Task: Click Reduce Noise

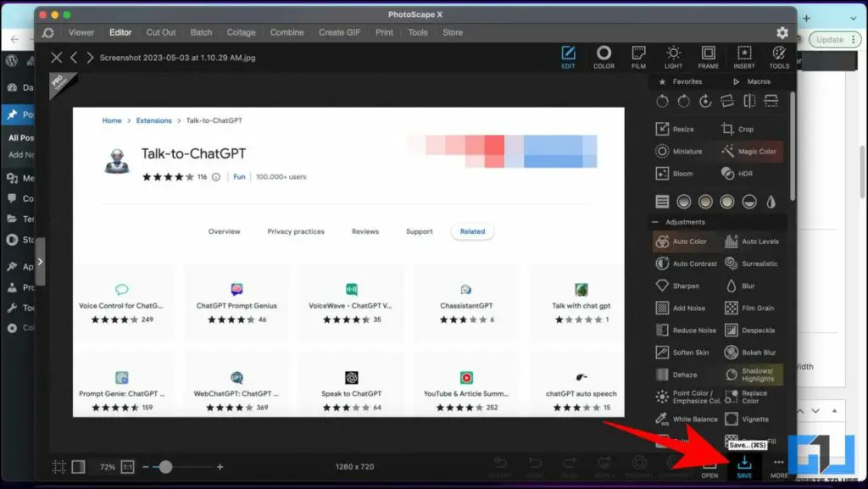Action: [x=686, y=331]
